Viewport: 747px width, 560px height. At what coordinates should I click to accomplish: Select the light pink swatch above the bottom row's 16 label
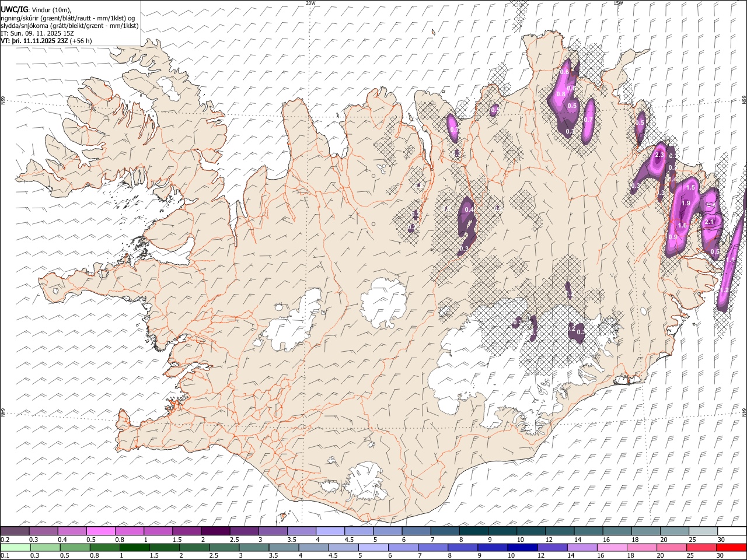pos(613,547)
